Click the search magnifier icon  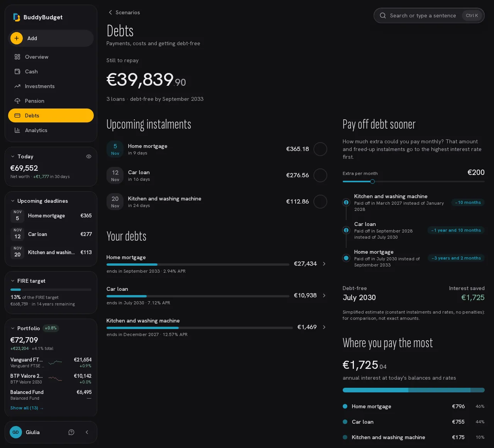click(x=383, y=15)
